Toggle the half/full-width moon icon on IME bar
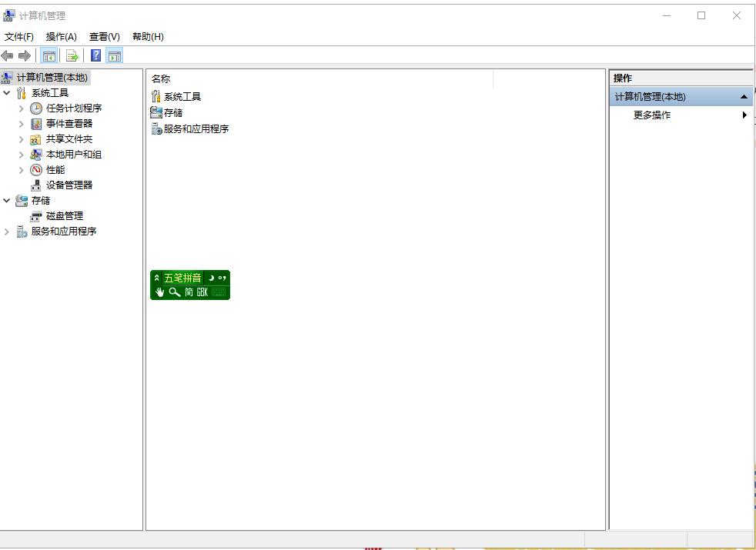 (211, 278)
